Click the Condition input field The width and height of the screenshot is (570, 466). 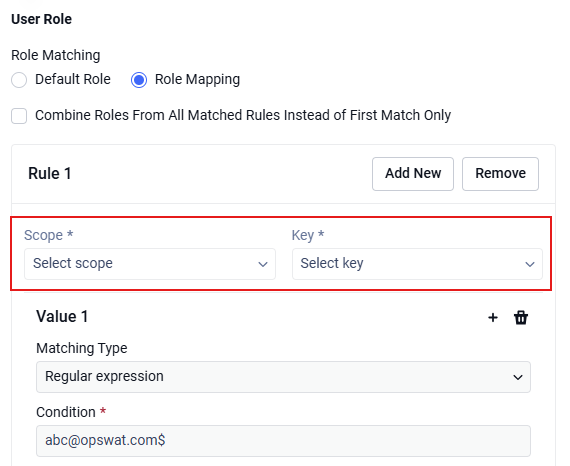283,441
